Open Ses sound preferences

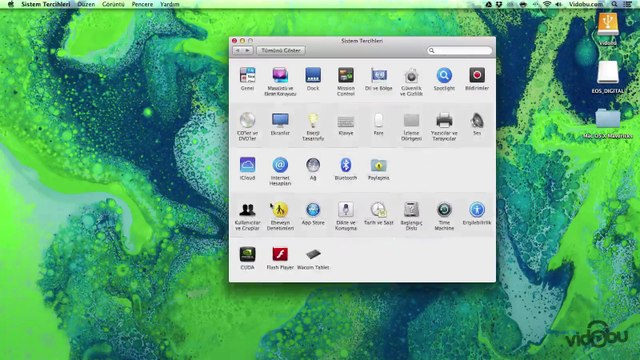[x=477, y=121]
